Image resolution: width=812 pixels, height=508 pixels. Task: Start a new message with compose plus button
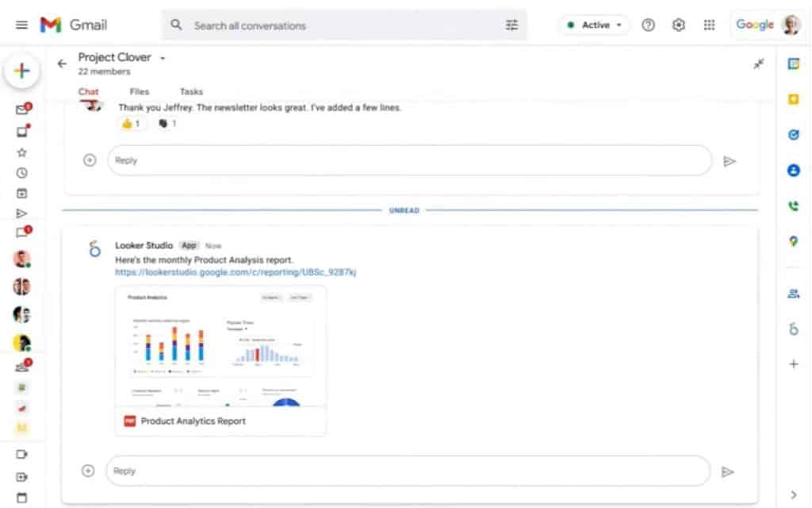pos(21,70)
